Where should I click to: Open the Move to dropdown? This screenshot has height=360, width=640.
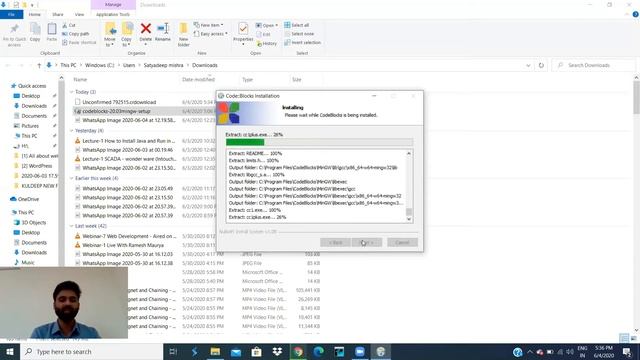click(x=110, y=34)
